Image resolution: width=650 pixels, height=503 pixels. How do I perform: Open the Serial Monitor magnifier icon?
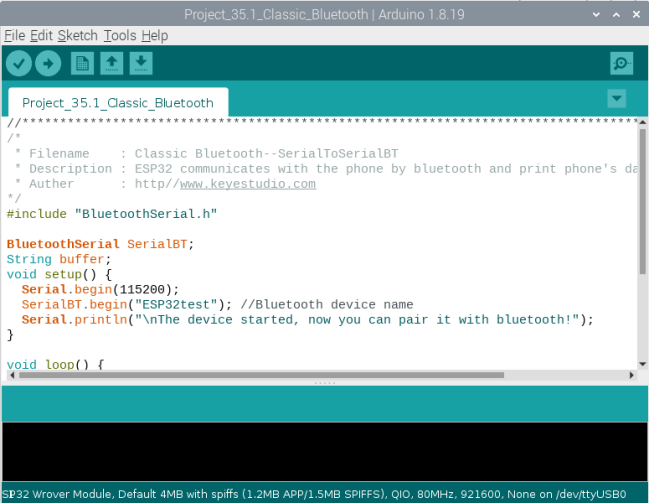tap(621, 63)
